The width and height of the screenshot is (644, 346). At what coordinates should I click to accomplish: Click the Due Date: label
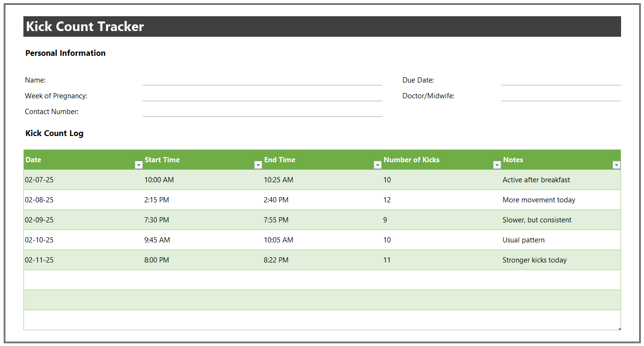tap(418, 80)
